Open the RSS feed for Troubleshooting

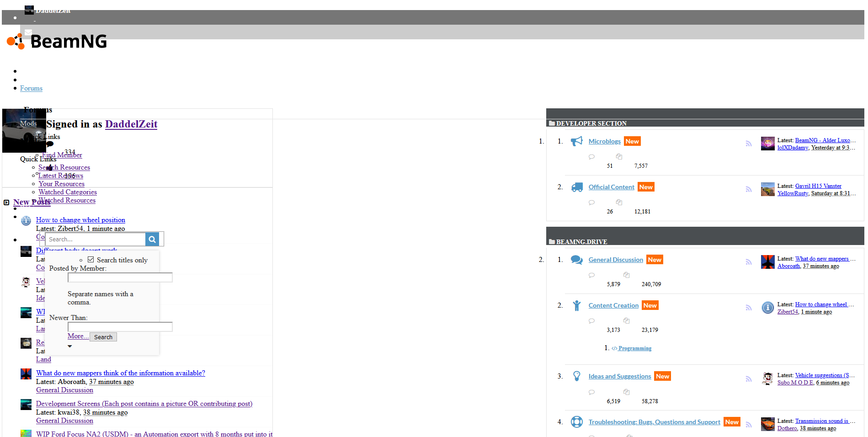click(749, 425)
